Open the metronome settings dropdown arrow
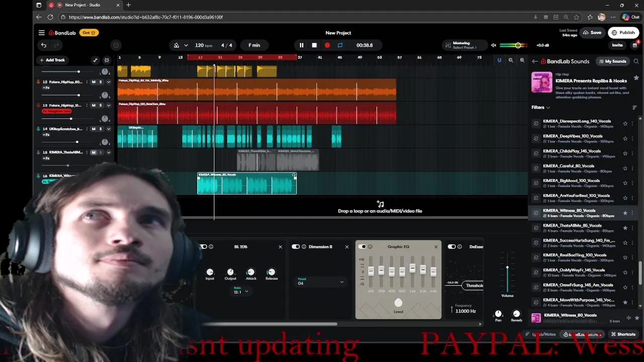644x362 pixels. [x=186, y=45]
